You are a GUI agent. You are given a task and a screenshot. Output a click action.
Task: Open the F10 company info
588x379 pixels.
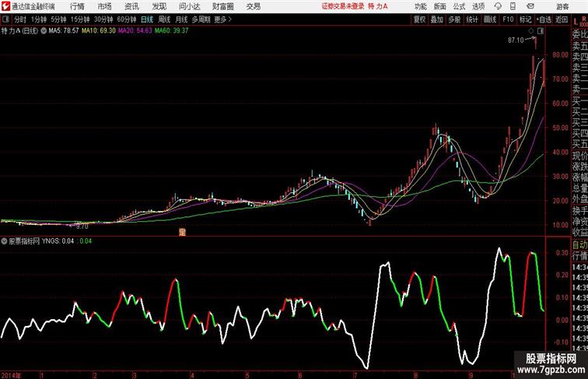(508, 19)
